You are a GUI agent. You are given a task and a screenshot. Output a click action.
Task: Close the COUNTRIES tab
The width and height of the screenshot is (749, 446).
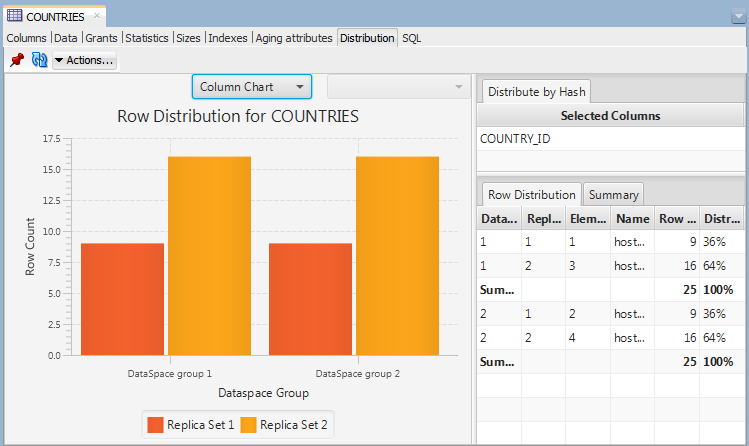[x=97, y=16]
